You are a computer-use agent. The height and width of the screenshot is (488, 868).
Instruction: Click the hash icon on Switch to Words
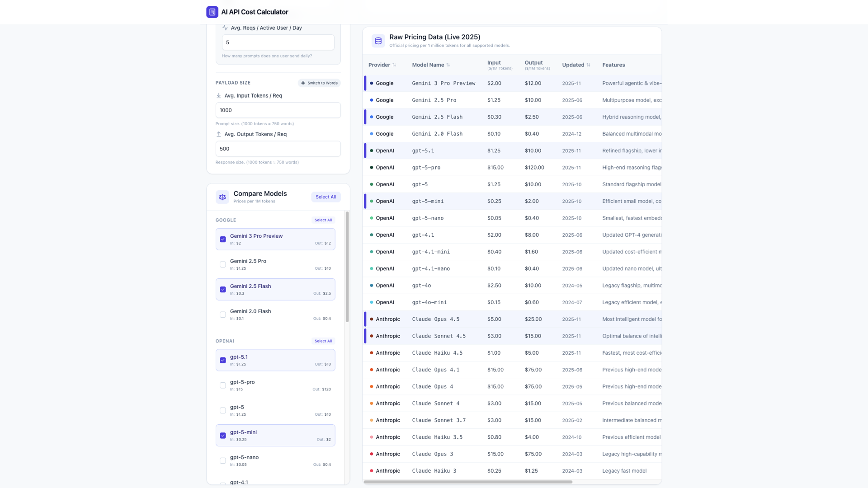point(303,83)
